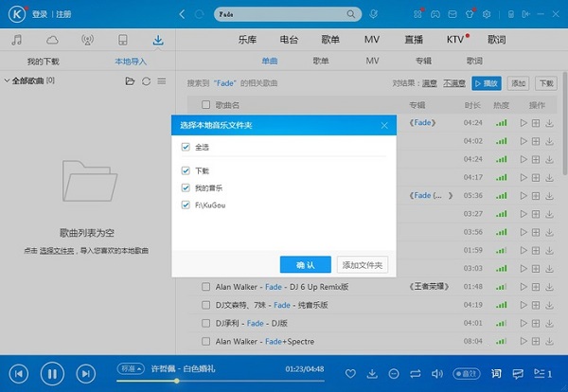Uncheck the F:\KuGou folder checkbox

click(x=186, y=205)
